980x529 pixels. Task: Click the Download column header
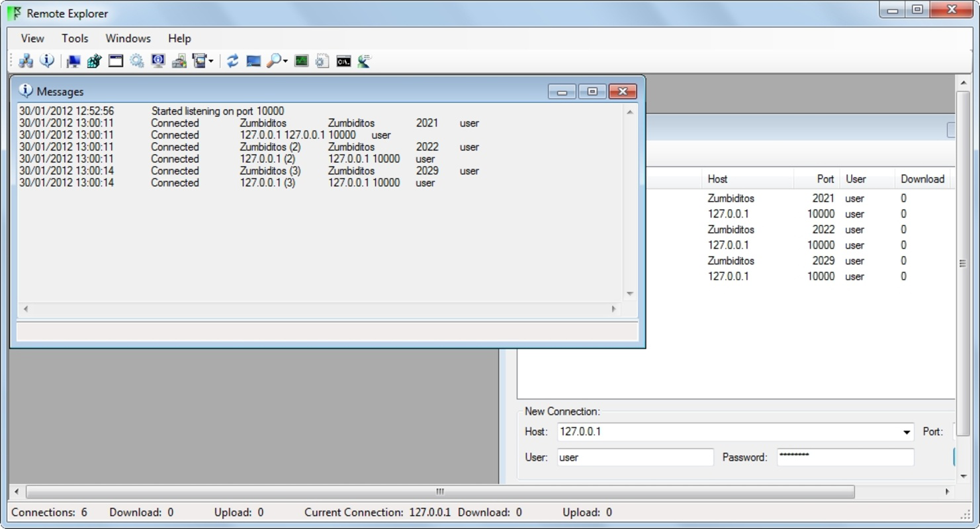pos(922,179)
